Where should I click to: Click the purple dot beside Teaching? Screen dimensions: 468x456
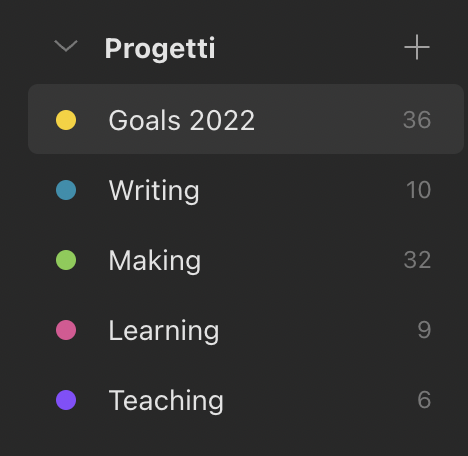point(66,400)
